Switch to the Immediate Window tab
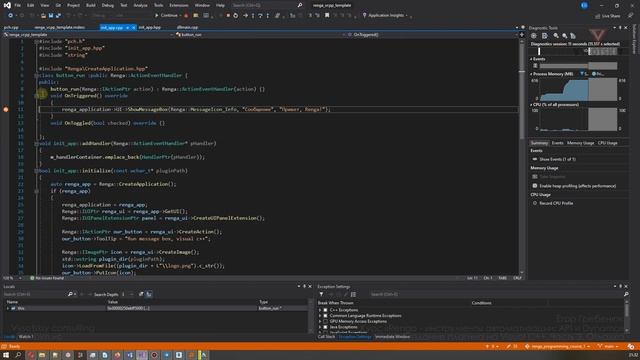This screenshot has height=360, width=640. tap(392, 337)
